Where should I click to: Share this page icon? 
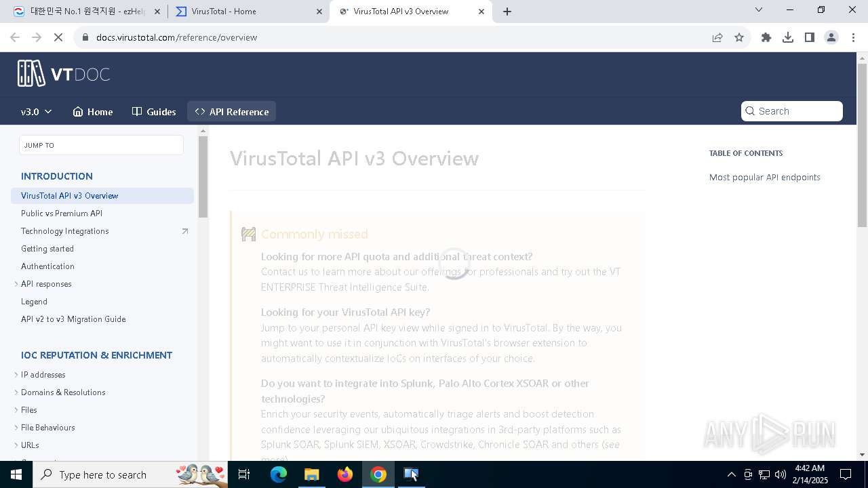[x=717, y=37]
